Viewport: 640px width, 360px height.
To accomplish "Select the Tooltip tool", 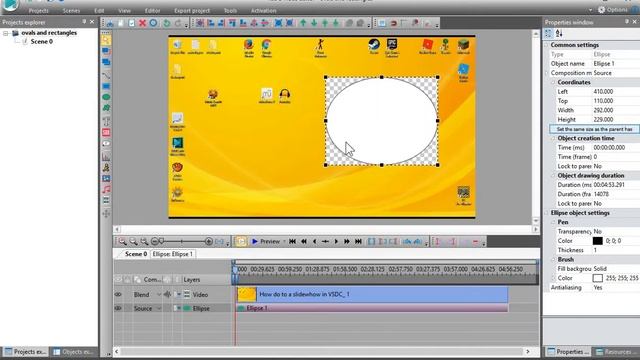I will click(106, 143).
